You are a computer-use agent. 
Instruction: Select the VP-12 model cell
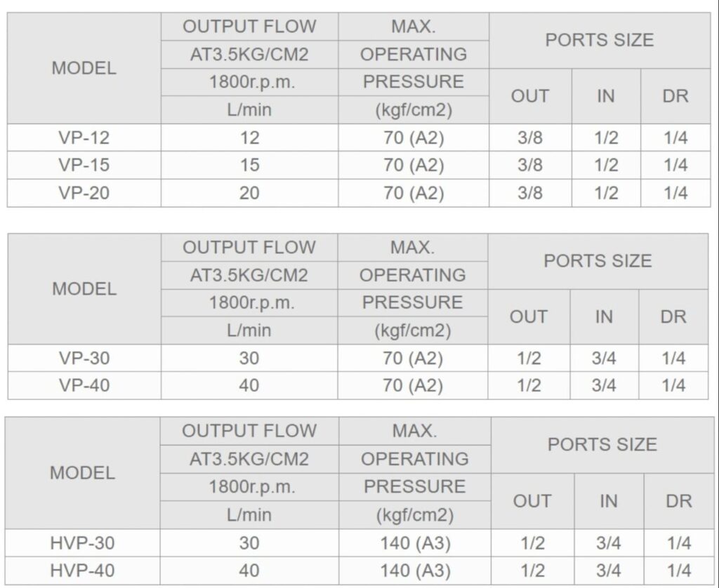84,138
